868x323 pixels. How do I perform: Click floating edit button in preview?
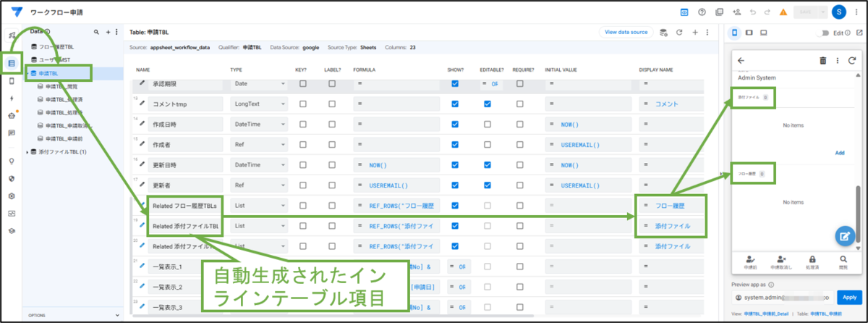[x=845, y=236]
